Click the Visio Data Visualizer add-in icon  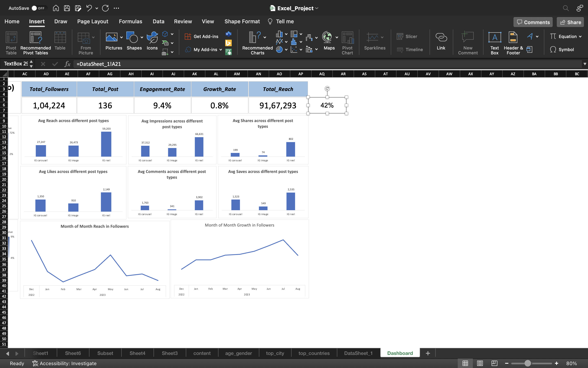pyautogui.click(x=228, y=34)
